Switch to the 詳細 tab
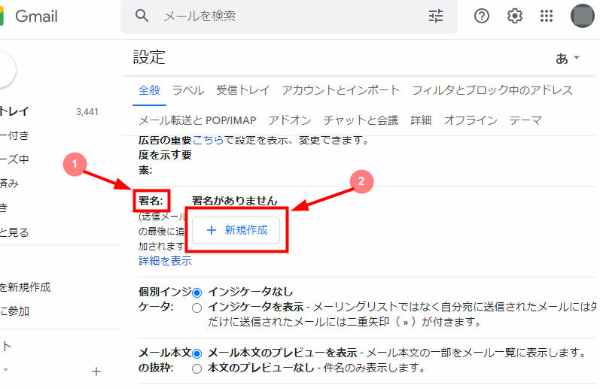600x388 pixels. (x=421, y=121)
